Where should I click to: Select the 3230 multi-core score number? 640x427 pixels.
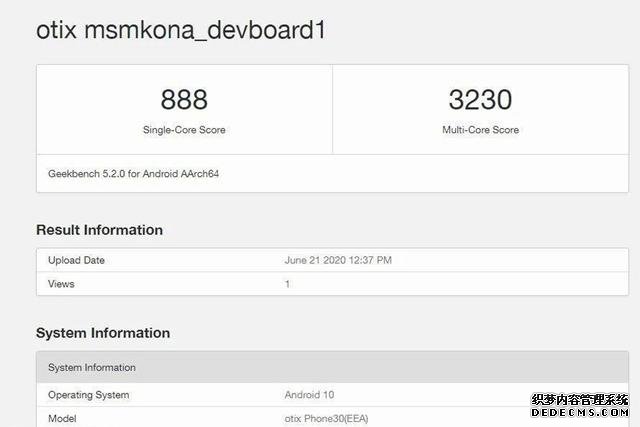click(480, 100)
